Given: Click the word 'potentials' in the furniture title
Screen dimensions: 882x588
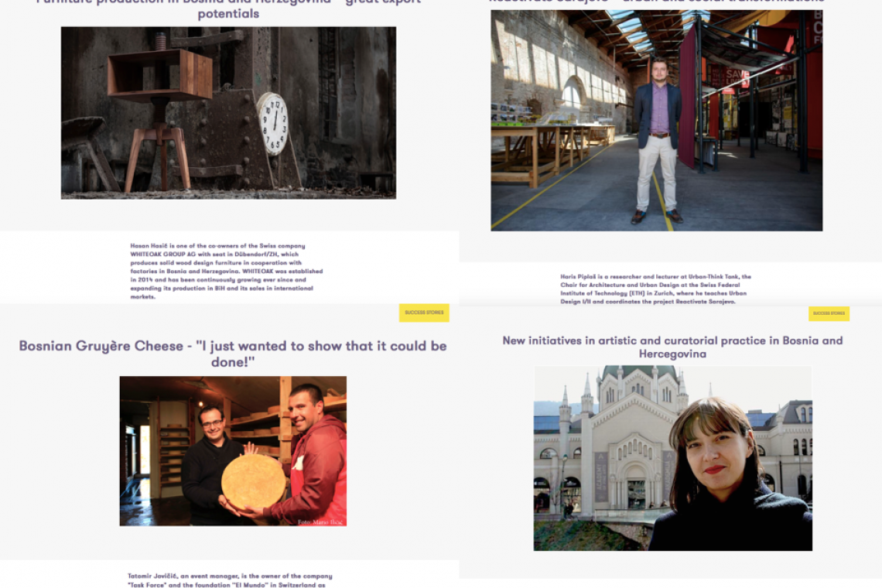Looking at the screenshot, I should pos(228,14).
